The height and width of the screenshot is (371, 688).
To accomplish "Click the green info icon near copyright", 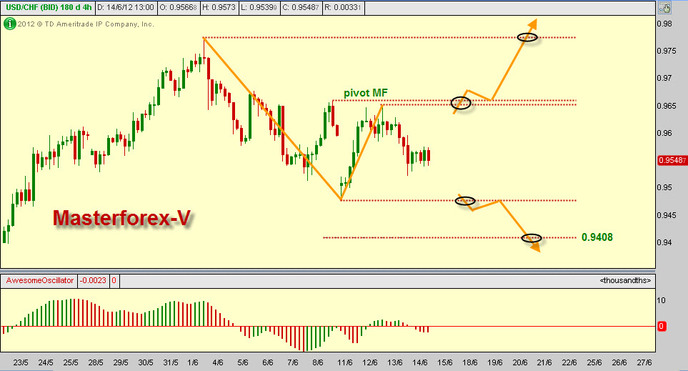I will pyautogui.click(x=10, y=24).
